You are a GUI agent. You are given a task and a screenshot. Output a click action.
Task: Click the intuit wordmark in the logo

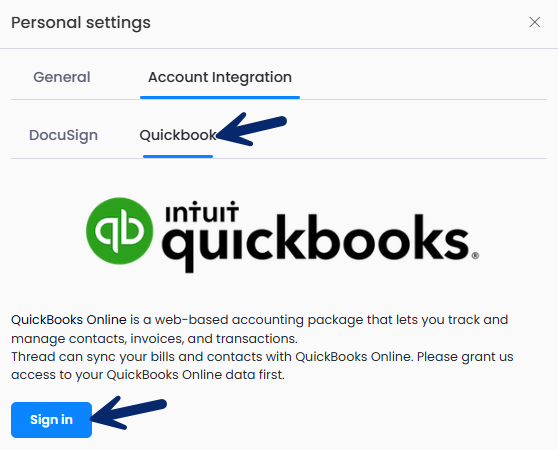coord(202,212)
